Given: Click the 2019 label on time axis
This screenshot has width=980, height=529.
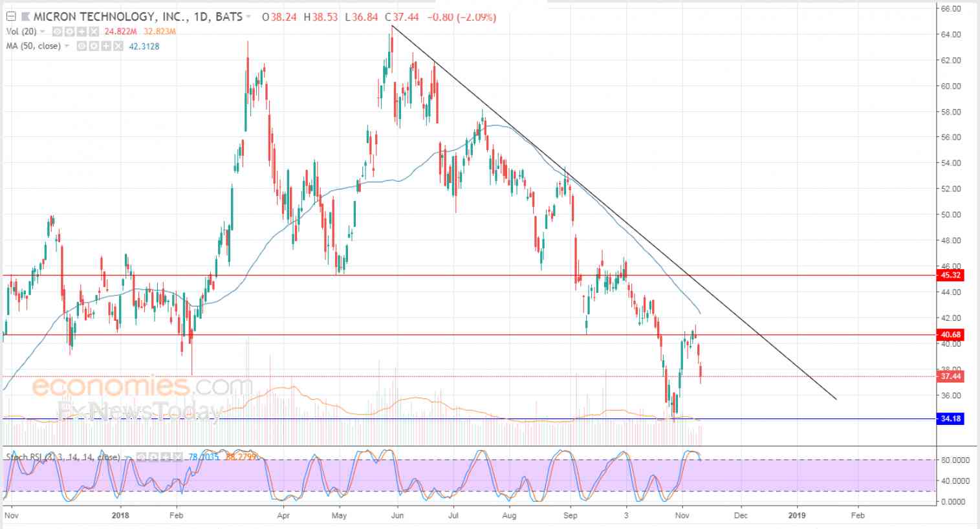Looking at the screenshot, I should point(797,515).
